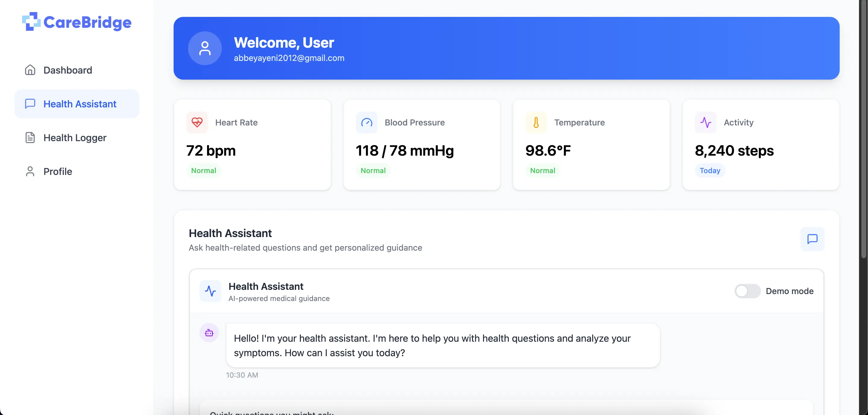Image resolution: width=868 pixels, height=415 pixels.
Task: Click the user avatar in welcome banner
Action: click(205, 48)
